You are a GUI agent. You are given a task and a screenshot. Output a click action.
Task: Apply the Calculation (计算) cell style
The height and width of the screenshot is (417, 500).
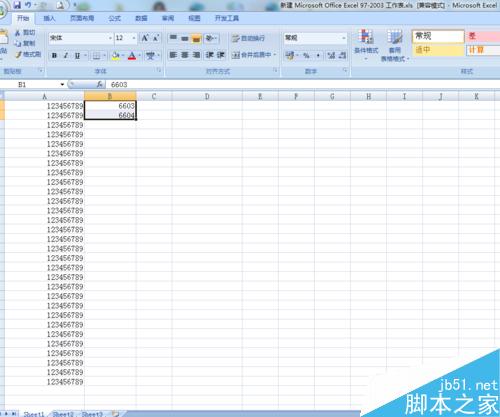[483, 50]
